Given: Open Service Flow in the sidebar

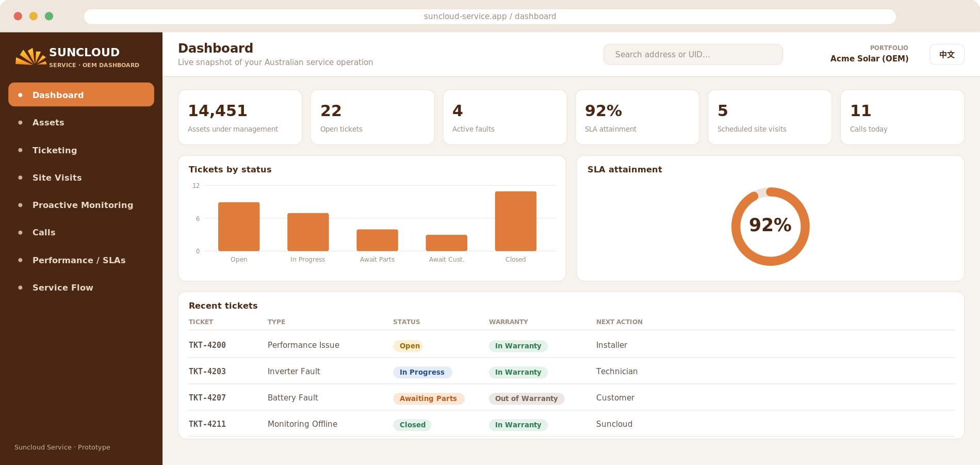Looking at the screenshot, I should click(81, 287).
